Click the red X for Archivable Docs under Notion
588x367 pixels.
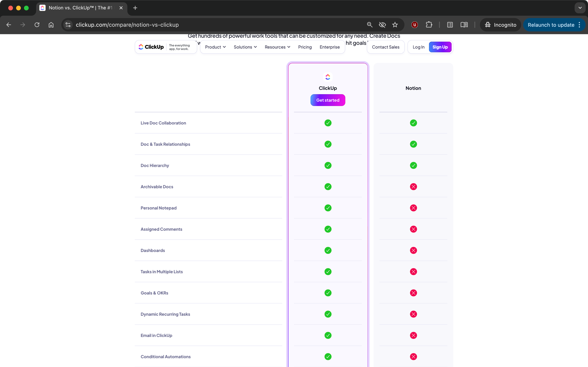(413, 187)
